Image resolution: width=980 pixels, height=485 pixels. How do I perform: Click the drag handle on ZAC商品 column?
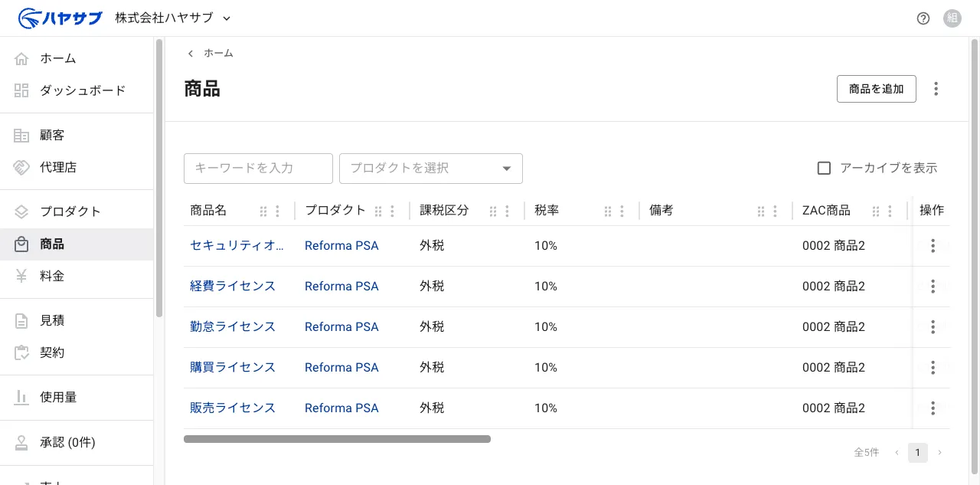pos(876,211)
